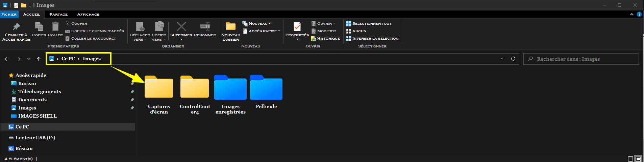Click the Supprimer X icon

coord(181,26)
